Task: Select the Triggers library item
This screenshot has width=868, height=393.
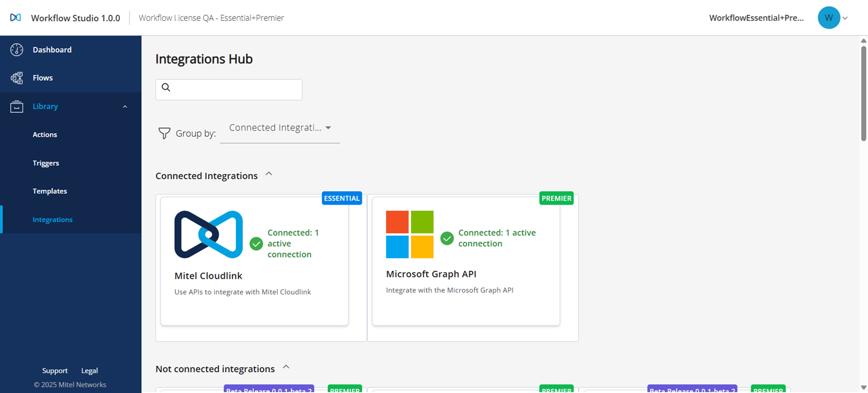Action: click(x=46, y=163)
